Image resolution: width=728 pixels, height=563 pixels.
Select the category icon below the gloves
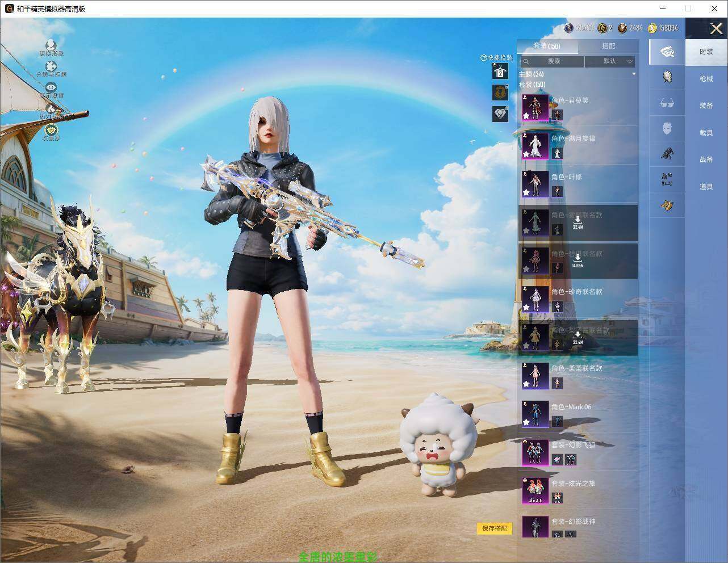tap(667, 179)
